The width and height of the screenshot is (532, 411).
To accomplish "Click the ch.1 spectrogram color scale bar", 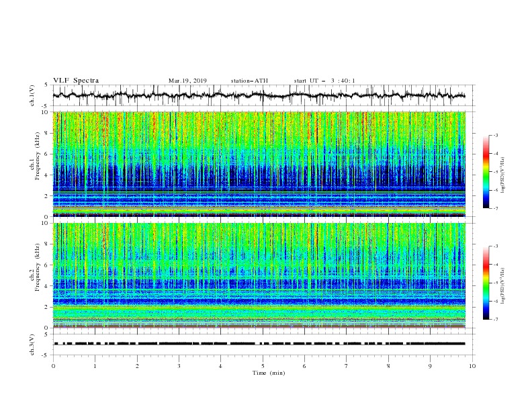I will point(486,171).
